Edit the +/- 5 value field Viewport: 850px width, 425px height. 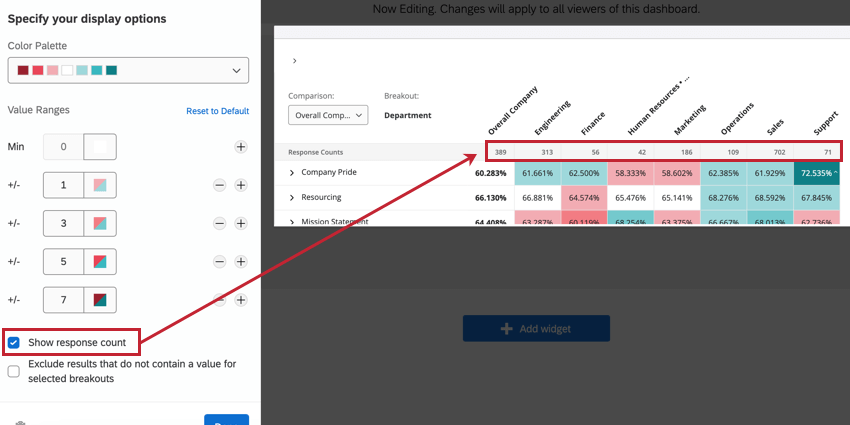click(x=63, y=262)
